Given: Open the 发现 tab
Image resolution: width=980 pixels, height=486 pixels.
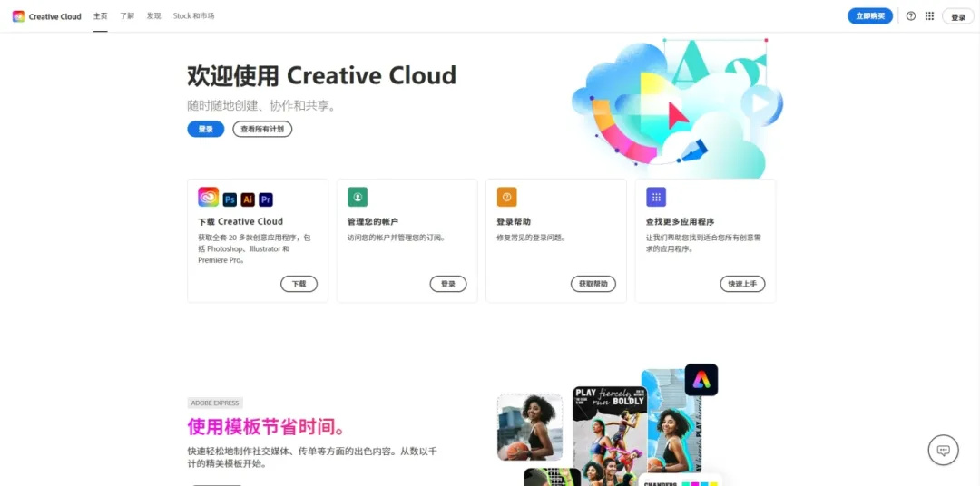Looking at the screenshot, I should [x=153, y=16].
